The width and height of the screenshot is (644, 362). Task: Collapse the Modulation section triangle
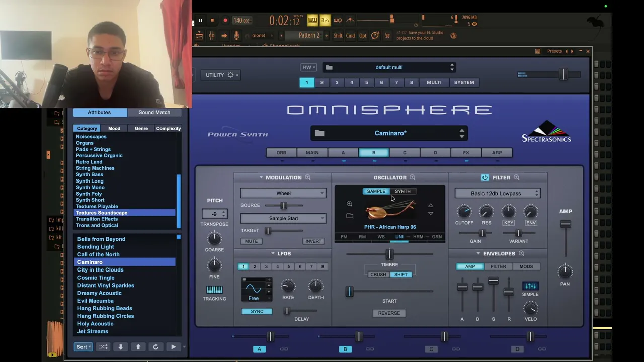click(x=261, y=177)
